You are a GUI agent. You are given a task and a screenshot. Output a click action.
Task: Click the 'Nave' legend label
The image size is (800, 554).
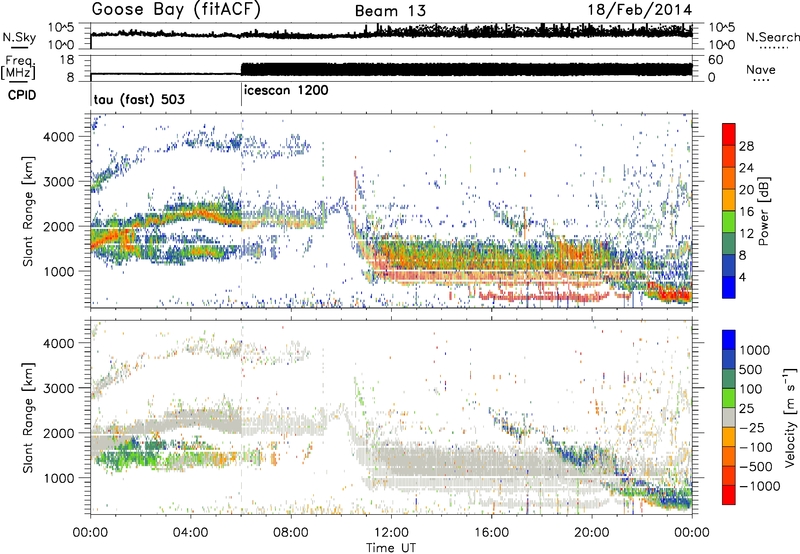click(761, 69)
